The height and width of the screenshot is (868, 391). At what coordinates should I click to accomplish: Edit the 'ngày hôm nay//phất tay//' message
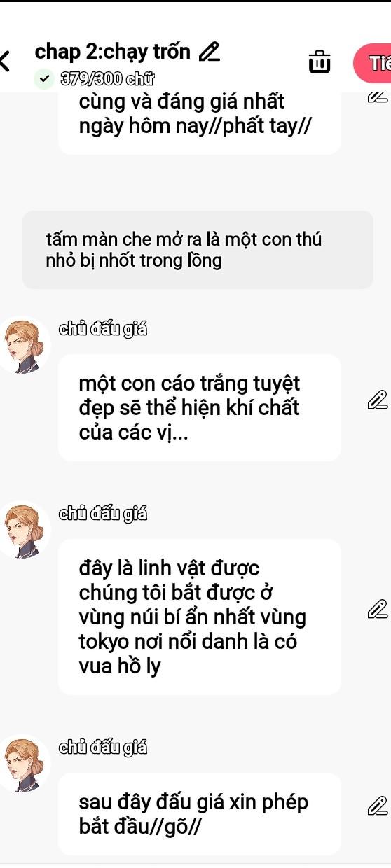[x=376, y=98]
